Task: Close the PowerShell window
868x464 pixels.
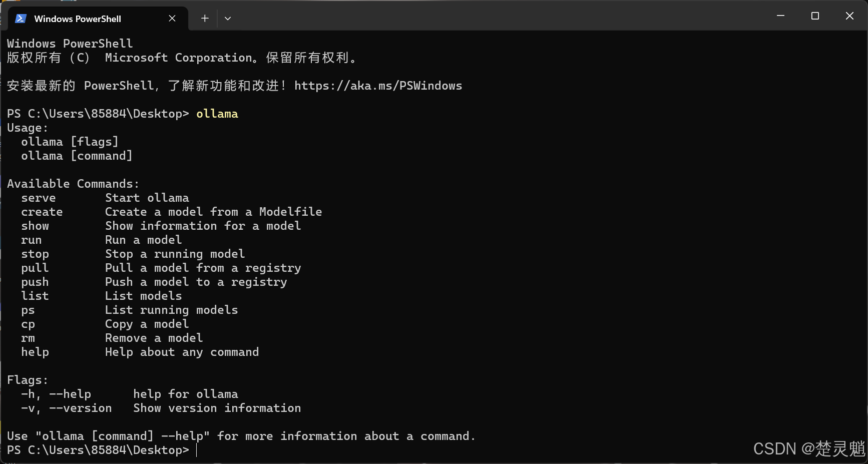Action: [x=849, y=16]
